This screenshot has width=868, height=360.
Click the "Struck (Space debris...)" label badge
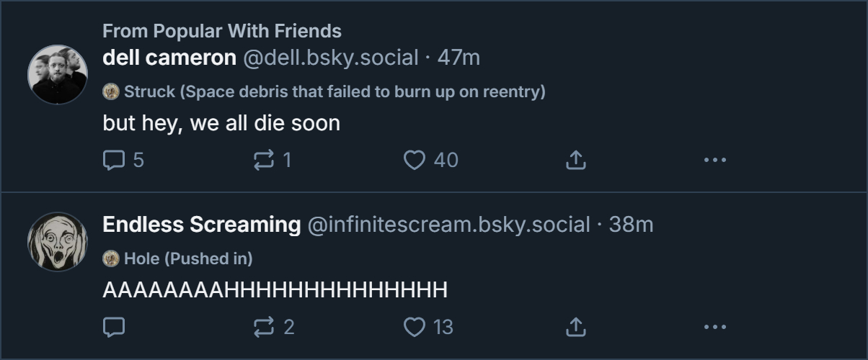point(324,92)
